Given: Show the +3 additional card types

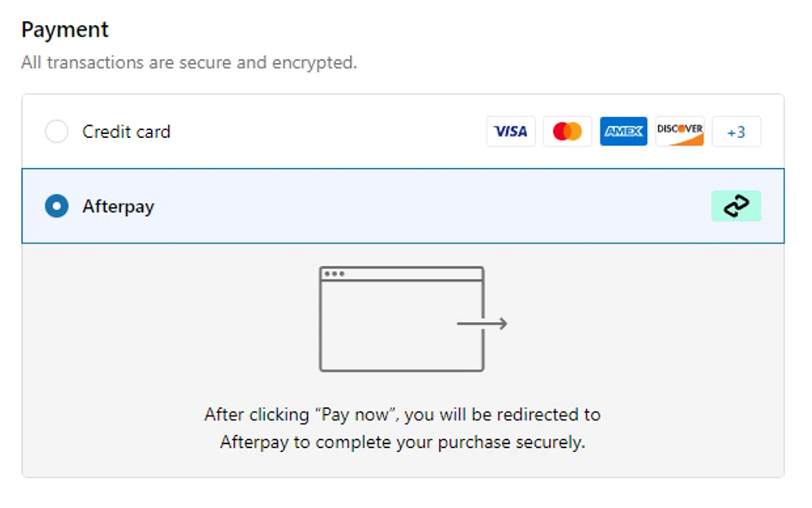Looking at the screenshot, I should 736,131.
